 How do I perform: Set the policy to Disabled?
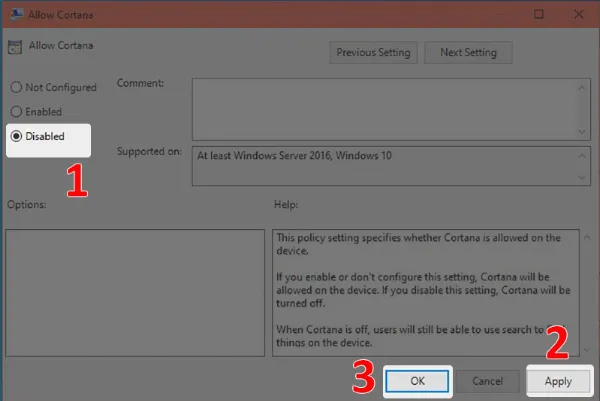click(x=16, y=136)
